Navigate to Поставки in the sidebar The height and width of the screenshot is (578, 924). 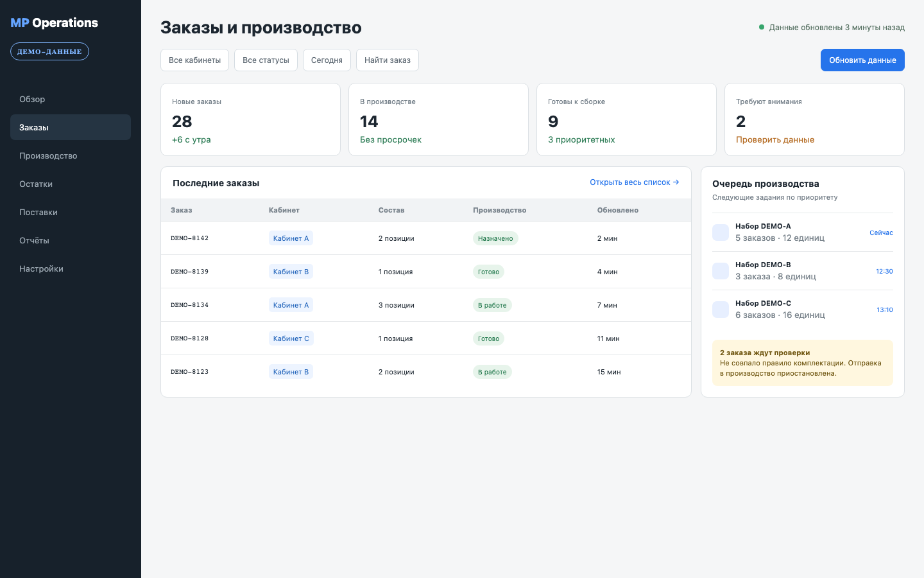pyautogui.click(x=71, y=212)
